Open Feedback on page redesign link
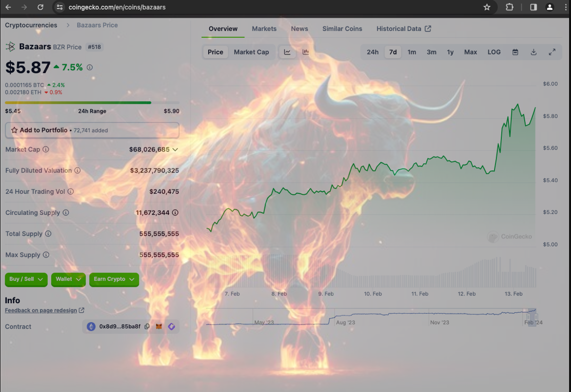This screenshot has width=571, height=392. point(44,310)
